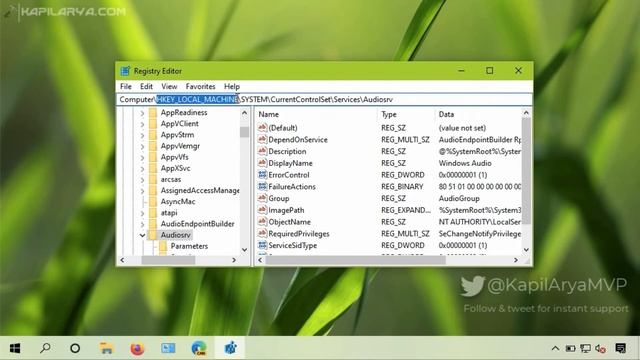Screen dimensions: 640x360
Task: Expand the AppvStrm key
Action: 142,135
